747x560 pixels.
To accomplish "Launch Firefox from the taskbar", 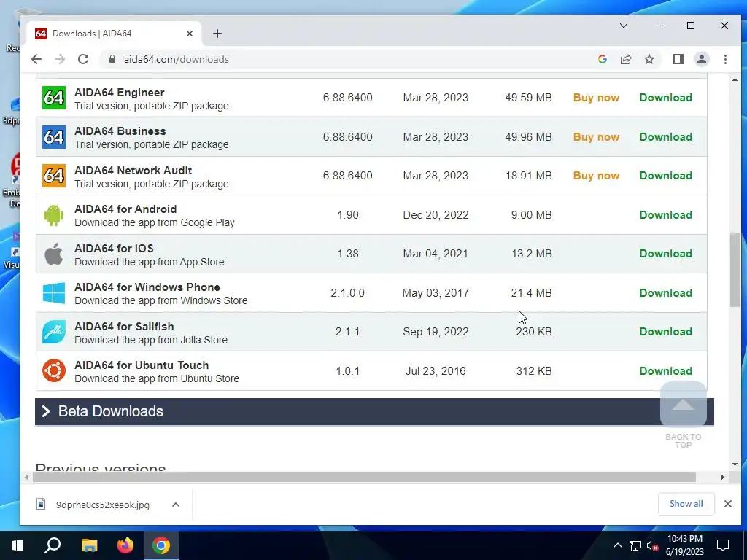I will click(125, 545).
